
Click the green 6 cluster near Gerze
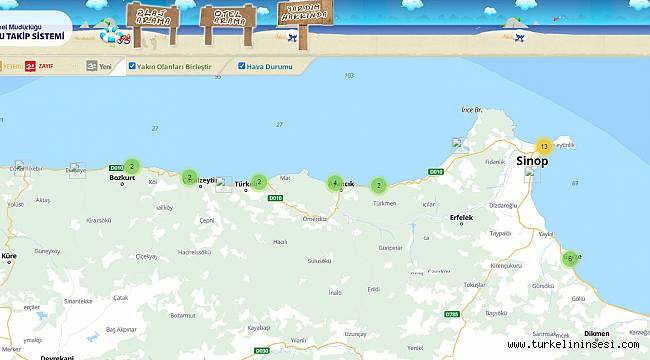570,259
